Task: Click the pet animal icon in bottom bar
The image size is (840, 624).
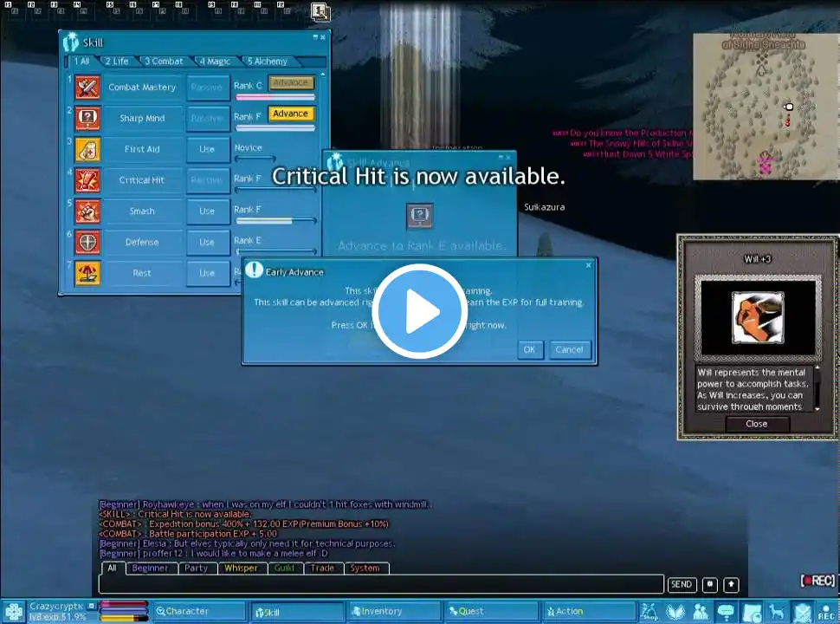Action: [x=776, y=612]
